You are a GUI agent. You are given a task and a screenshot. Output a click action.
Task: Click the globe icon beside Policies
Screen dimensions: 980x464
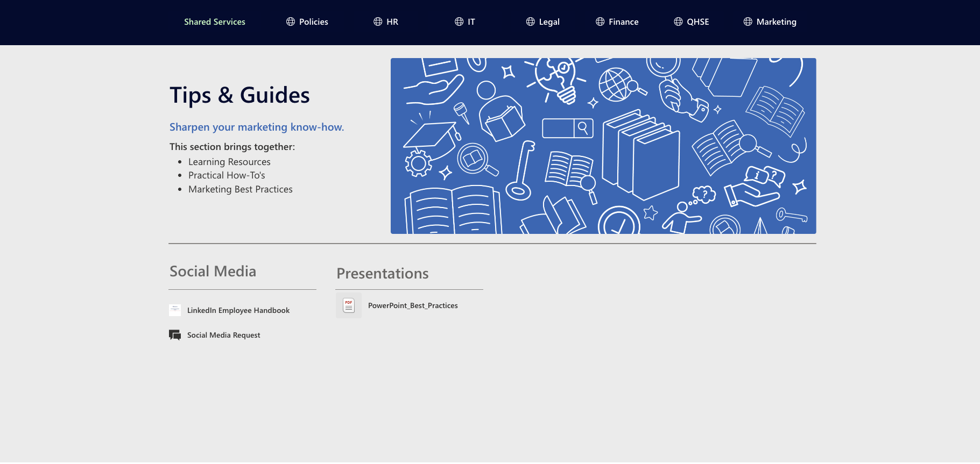pyautogui.click(x=291, y=22)
